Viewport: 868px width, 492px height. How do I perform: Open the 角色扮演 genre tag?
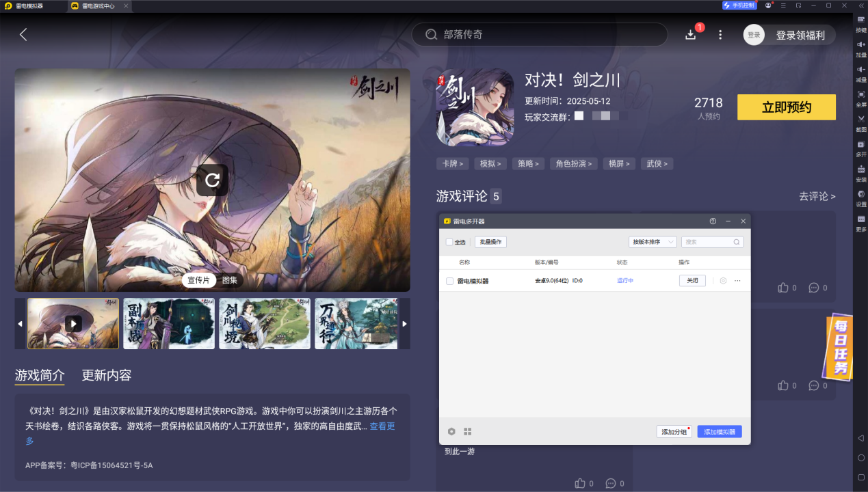click(574, 164)
